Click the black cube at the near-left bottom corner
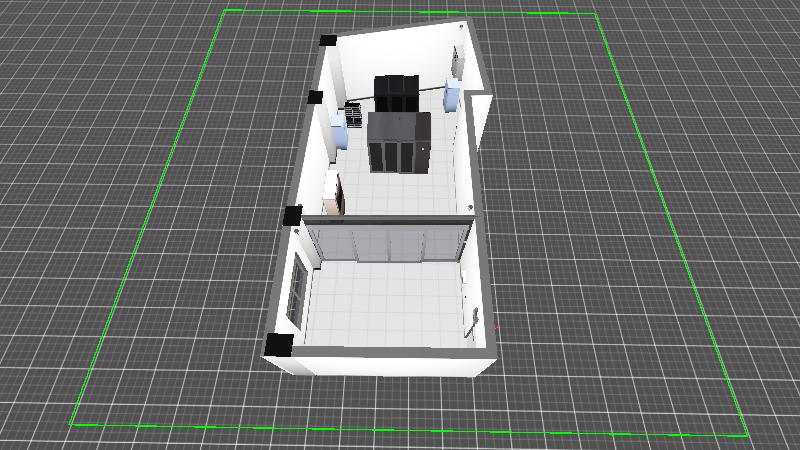Image resolution: width=800 pixels, height=450 pixels. pos(277,345)
